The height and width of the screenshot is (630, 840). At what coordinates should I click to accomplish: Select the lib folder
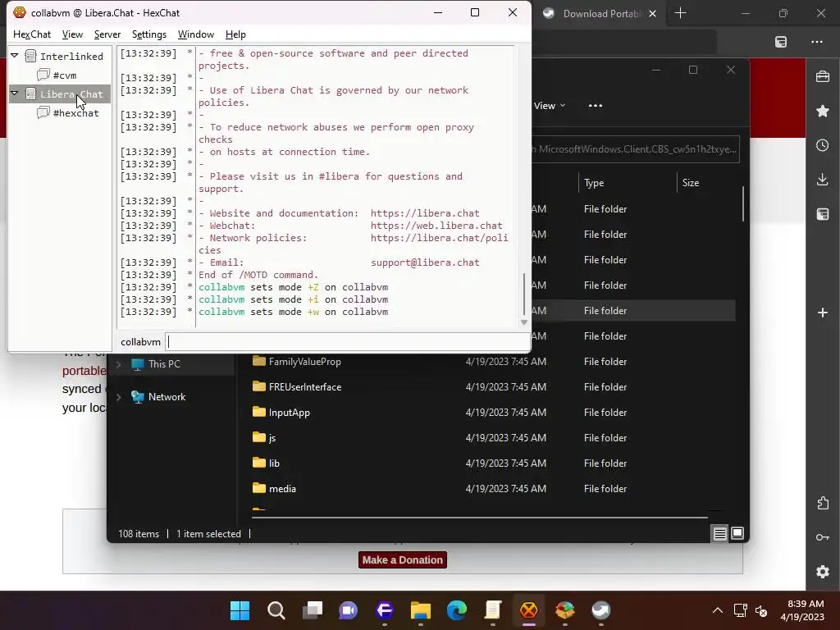coord(274,463)
